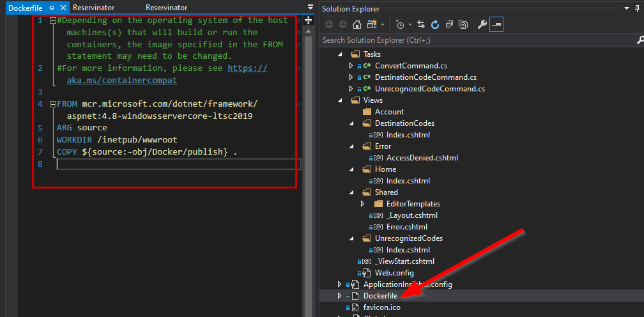Screen dimensions: 644x317
Task: Switch views with the folder view icon
Action: [372, 25]
